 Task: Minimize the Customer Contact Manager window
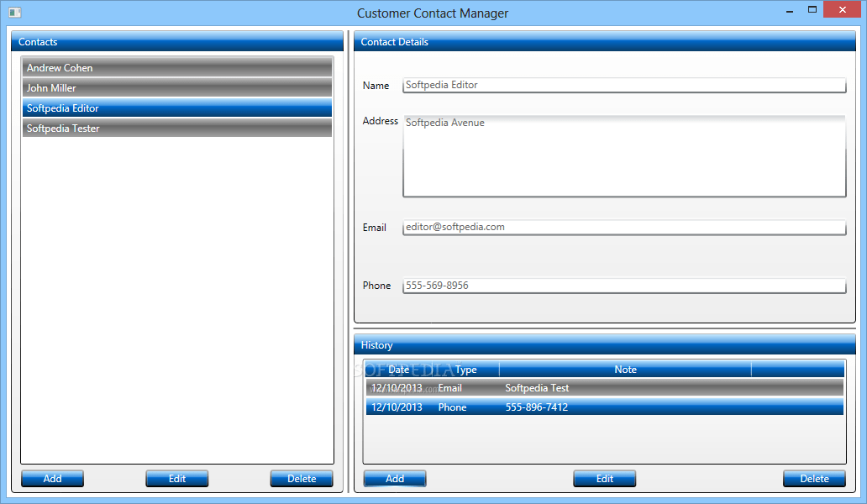(790, 10)
